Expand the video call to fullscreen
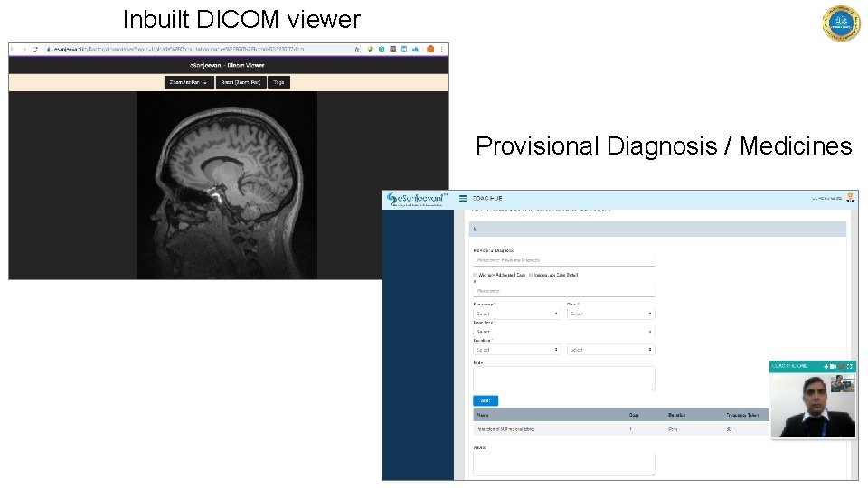Screen dimensions: 868x488 (x=850, y=366)
